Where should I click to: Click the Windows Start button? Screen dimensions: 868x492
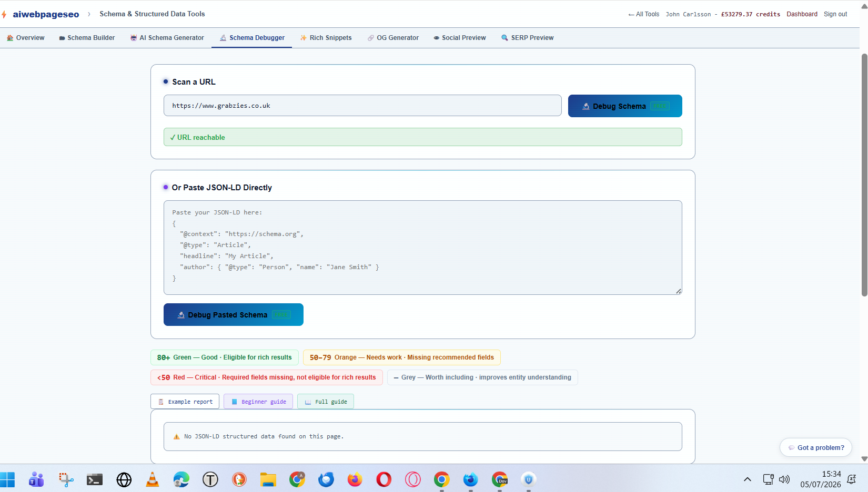(x=7, y=479)
